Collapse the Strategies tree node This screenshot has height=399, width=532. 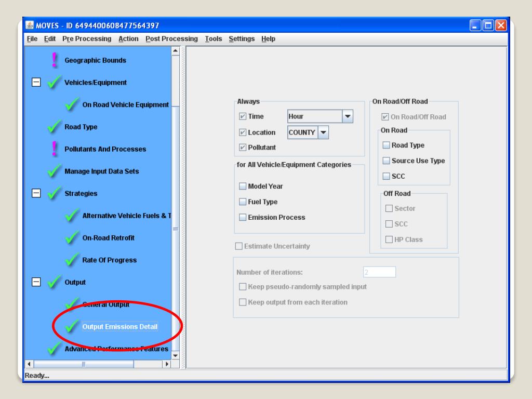click(x=36, y=193)
